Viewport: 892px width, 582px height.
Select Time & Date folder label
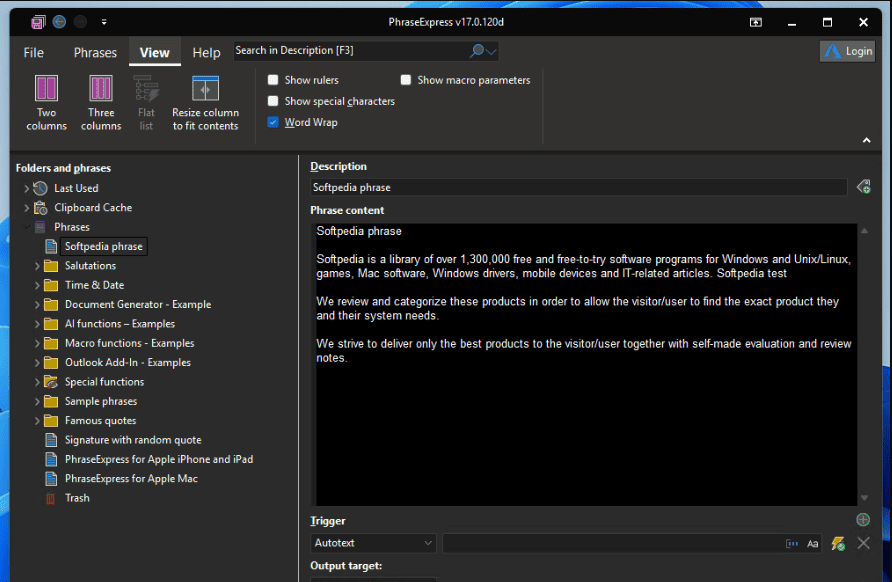coord(94,285)
